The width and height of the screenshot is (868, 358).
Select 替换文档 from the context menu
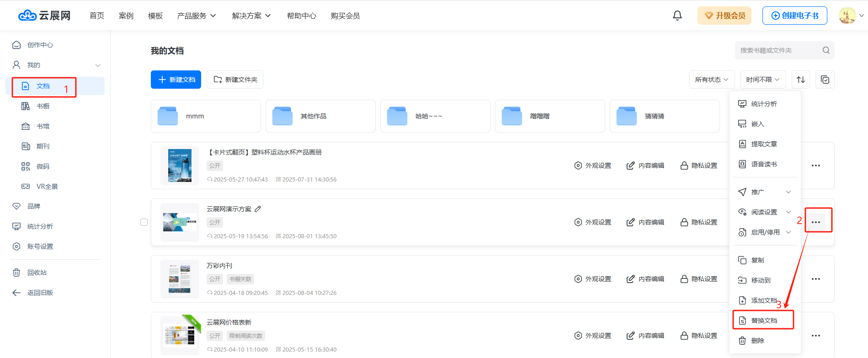[x=763, y=321]
